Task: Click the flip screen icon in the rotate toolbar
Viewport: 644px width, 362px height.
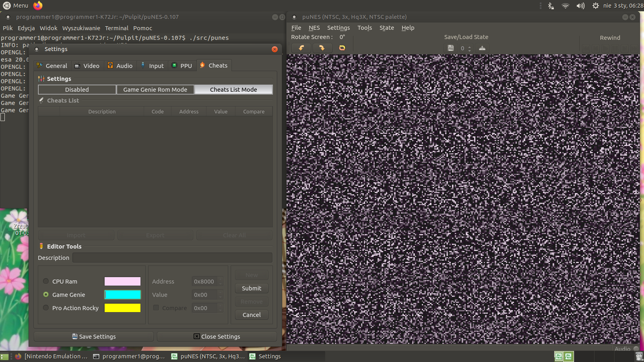Action: pyautogui.click(x=342, y=48)
